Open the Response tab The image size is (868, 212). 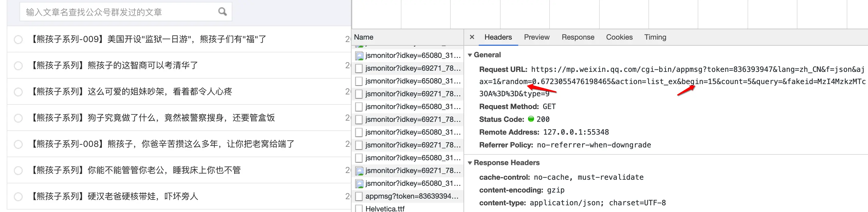[x=578, y=37]
